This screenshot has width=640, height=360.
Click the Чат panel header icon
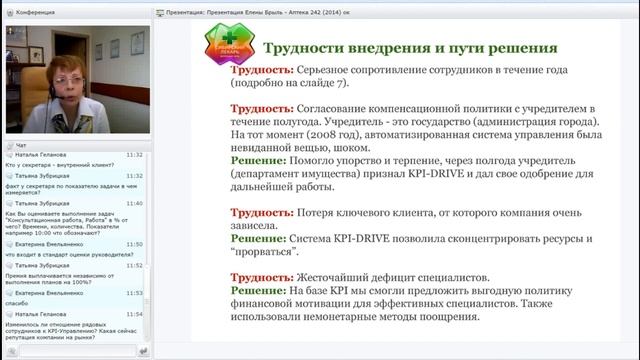point(10,145)
